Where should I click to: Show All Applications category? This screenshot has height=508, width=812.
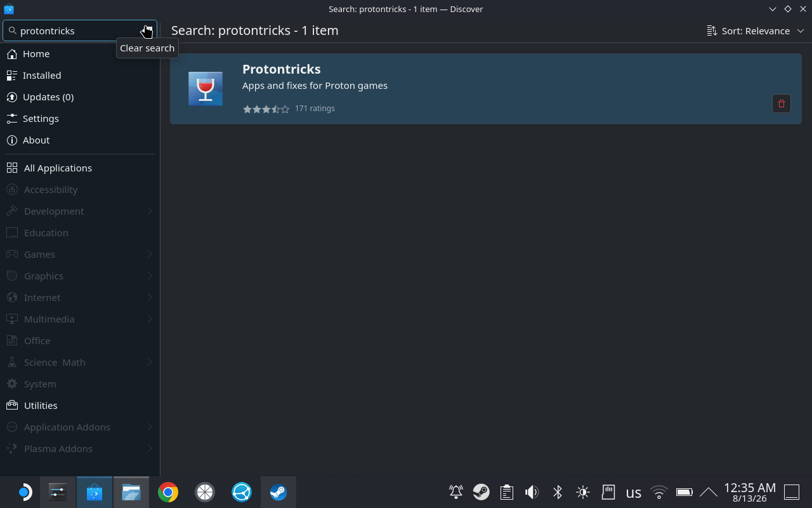coord(80,168)
